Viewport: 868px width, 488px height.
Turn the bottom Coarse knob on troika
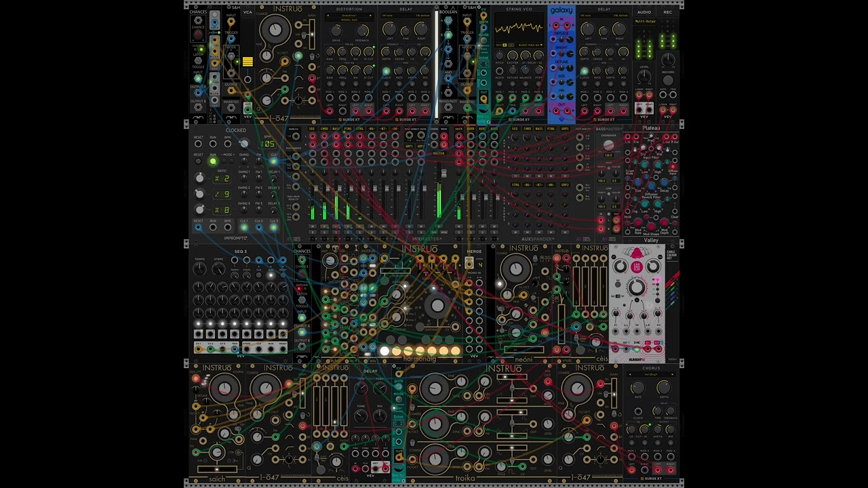pyautogui.click(x=434, y=460)
